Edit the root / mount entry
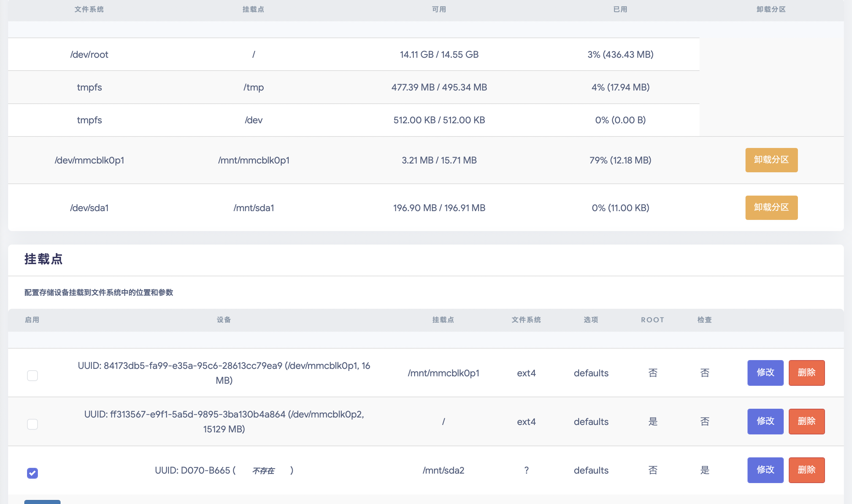This screenshot has height=504, width=852. point(765,421)
